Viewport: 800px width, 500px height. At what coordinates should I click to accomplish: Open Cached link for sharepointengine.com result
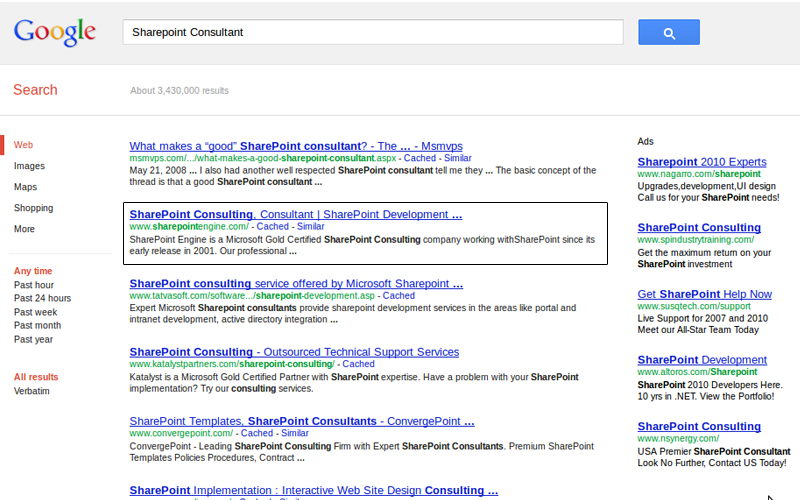point(272,227)
